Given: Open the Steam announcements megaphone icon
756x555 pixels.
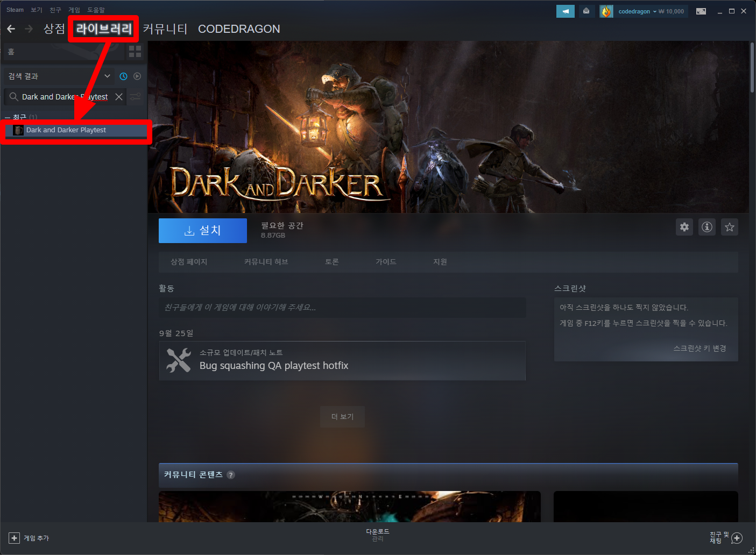Looking at the screenshot, I should tap(566, 11).
